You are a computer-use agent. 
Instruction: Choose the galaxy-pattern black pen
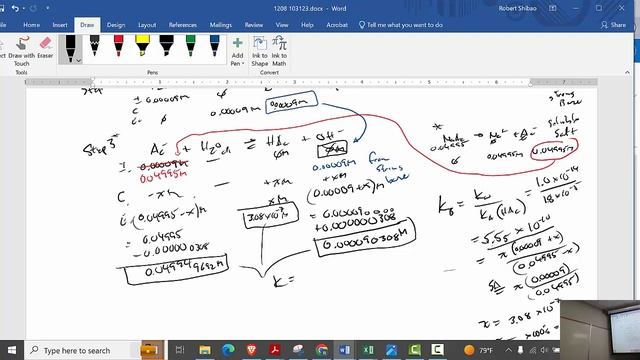94,46
